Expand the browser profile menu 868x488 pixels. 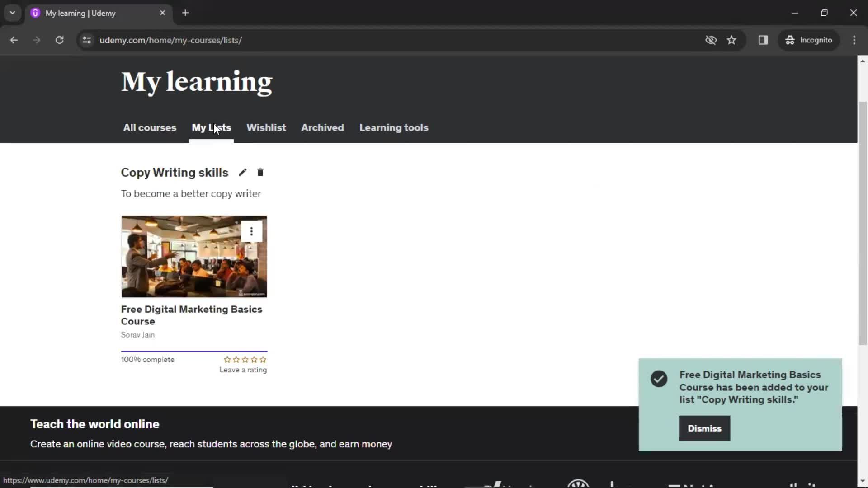pos(808,40)
